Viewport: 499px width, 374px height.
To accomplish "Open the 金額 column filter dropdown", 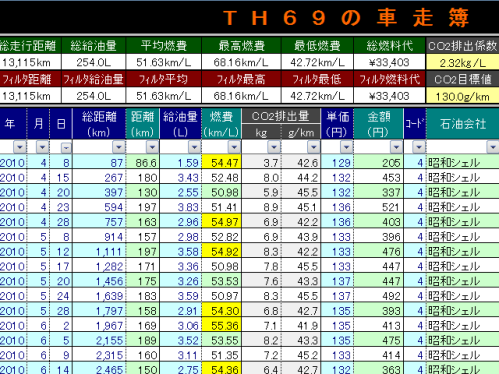I will 396,147.
